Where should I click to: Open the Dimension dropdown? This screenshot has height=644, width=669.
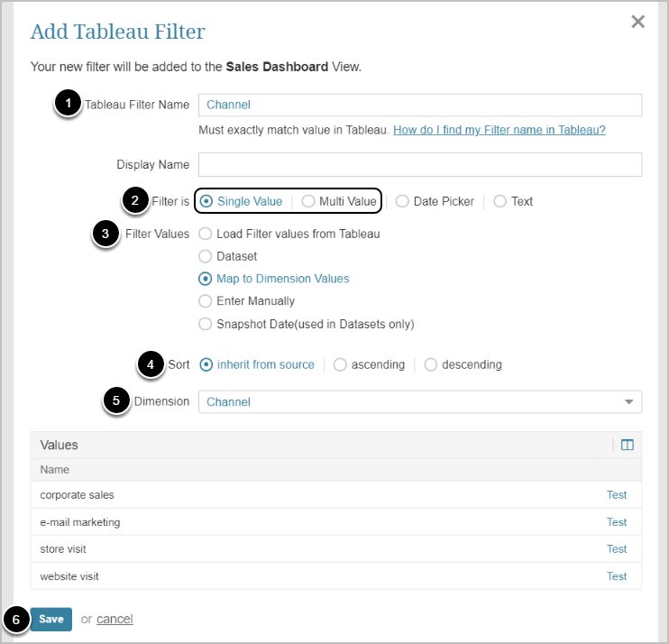[x=420, y=401]
